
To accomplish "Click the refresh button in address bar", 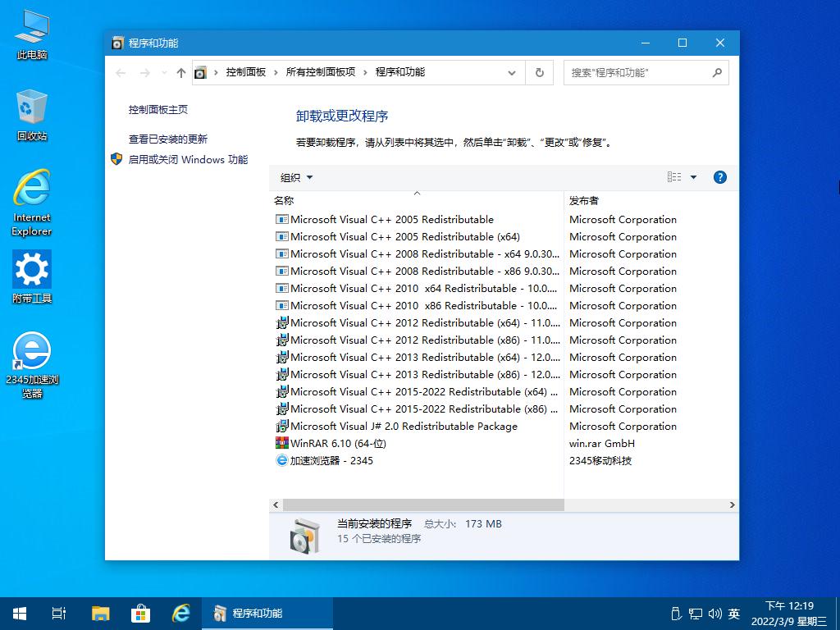I will (x=540, y=72).
